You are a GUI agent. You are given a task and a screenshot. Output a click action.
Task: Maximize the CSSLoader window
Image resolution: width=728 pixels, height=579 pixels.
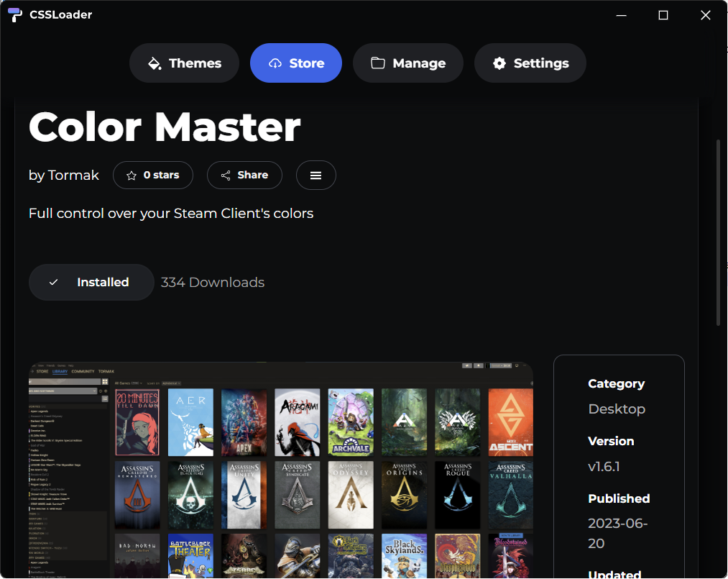coord(663,15)
